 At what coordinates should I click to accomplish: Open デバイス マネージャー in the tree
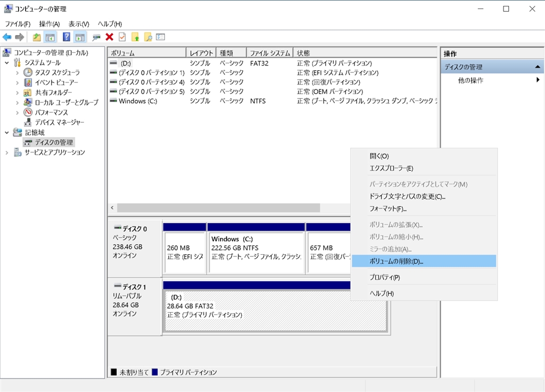(x=59, y=122)
